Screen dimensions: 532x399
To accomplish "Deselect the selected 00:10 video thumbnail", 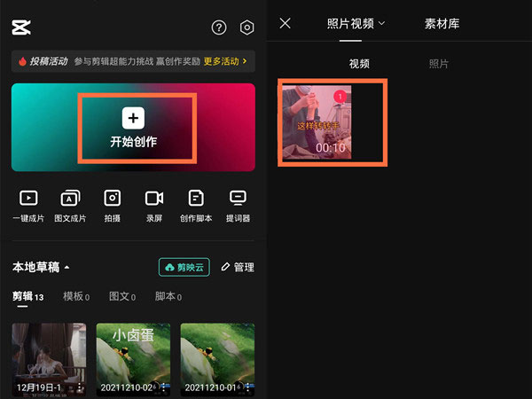I will pos(338,95).
